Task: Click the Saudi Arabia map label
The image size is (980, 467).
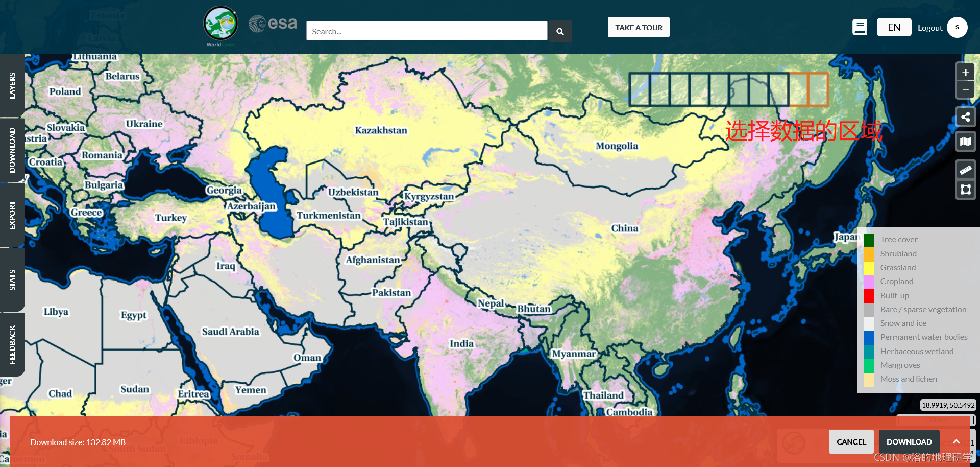Action: (231, 332)
